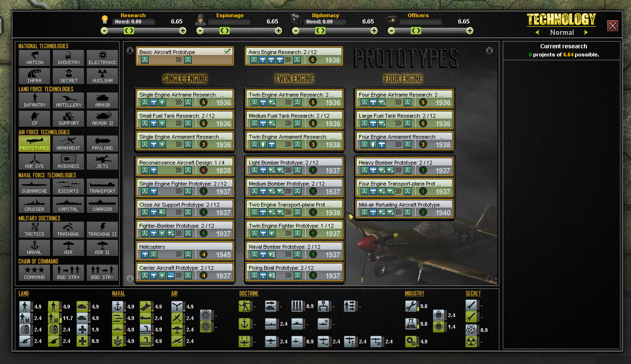This screenshot has width=631, height=364.
Task: Increase Diplomacy allocation with plus button
Action: 374,31
